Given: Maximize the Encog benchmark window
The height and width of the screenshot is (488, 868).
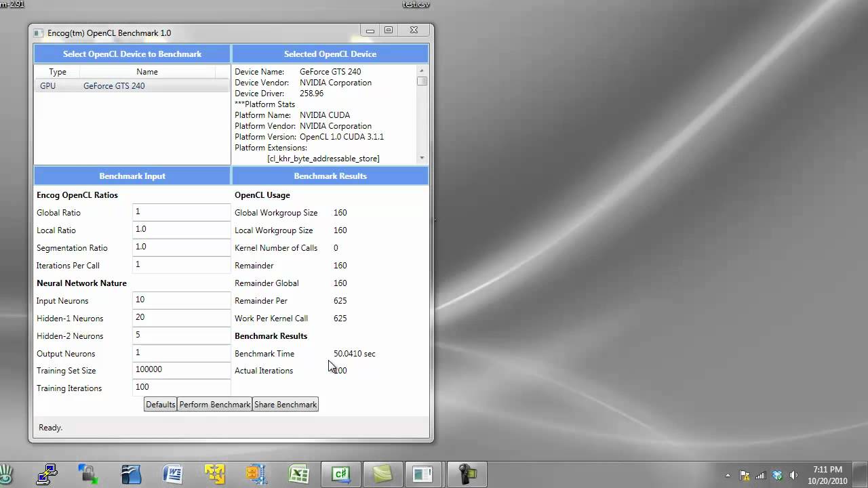Looking at the screenshot, I should click(389, 30).
